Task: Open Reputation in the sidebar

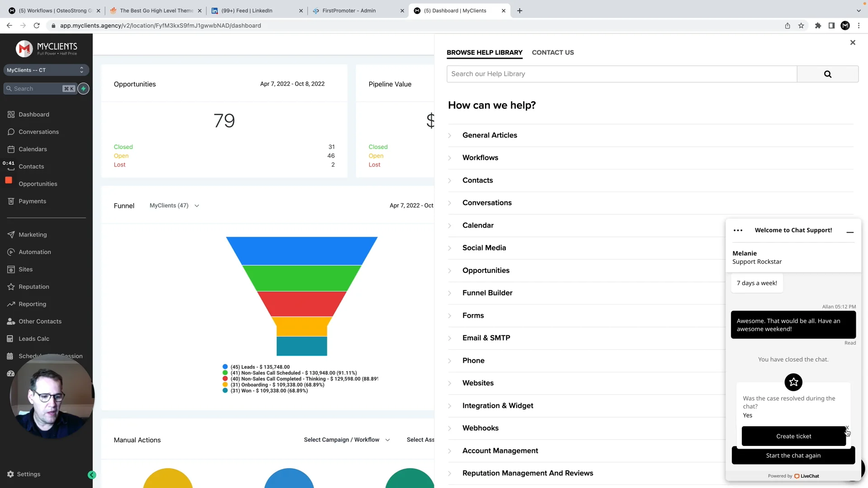Action: [x=33, y=287]
